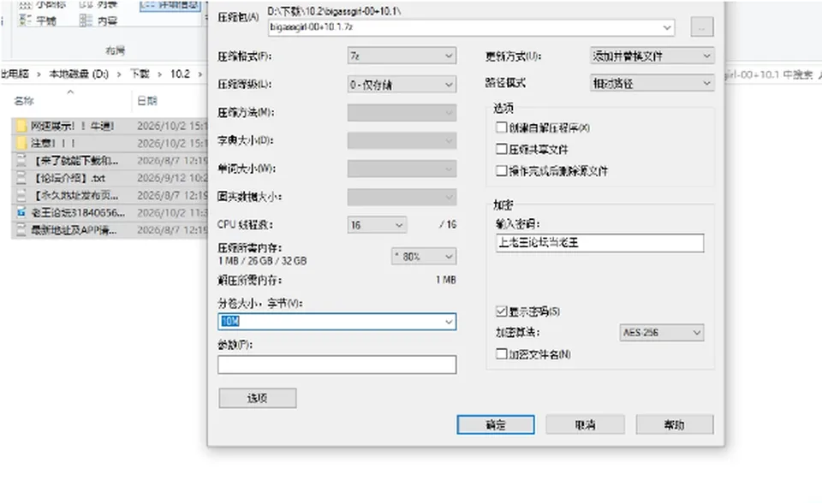
Task: Browse for archive location with the … button
Action: (x=702, y=27)
